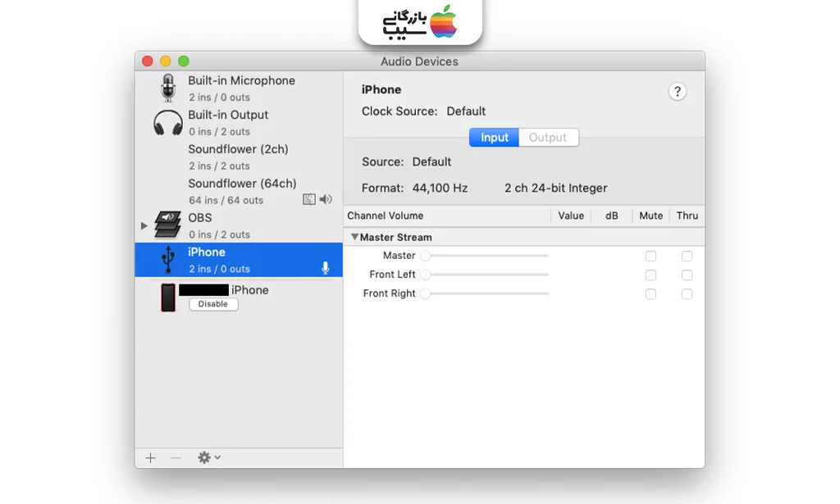840x504 pixels.
Task: Click the colorful apple logo at top
Action: (x=444, y=22)
